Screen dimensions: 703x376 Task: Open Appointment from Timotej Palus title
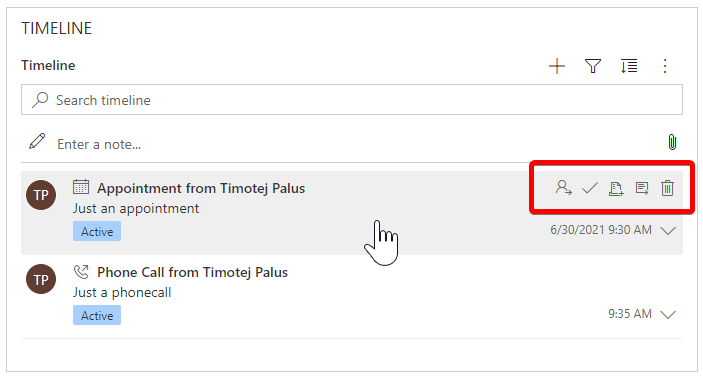coord(201,188)
